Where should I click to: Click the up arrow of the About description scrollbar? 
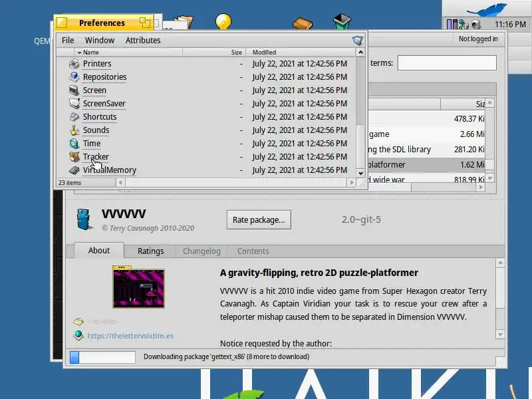(501, 263)
